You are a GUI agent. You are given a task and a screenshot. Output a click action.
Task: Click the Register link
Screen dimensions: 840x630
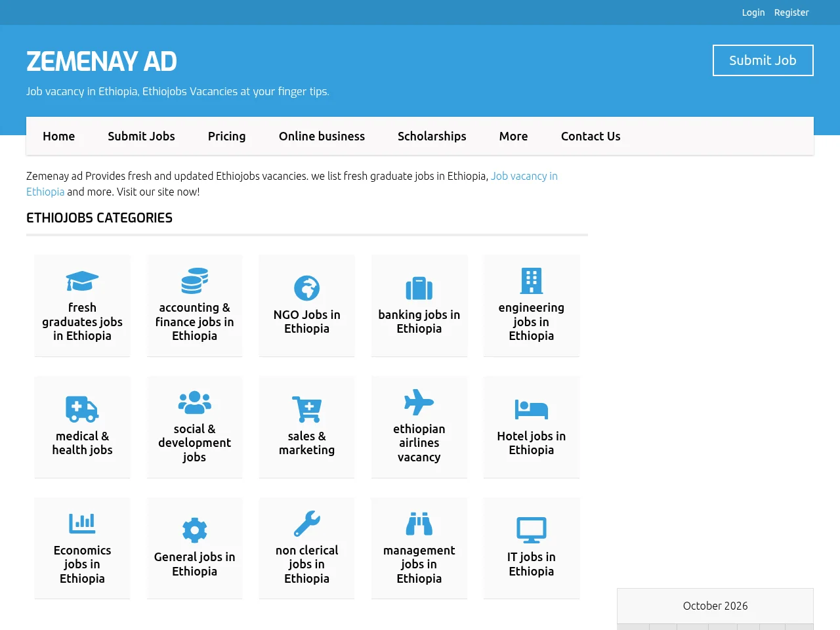point(791,12)
